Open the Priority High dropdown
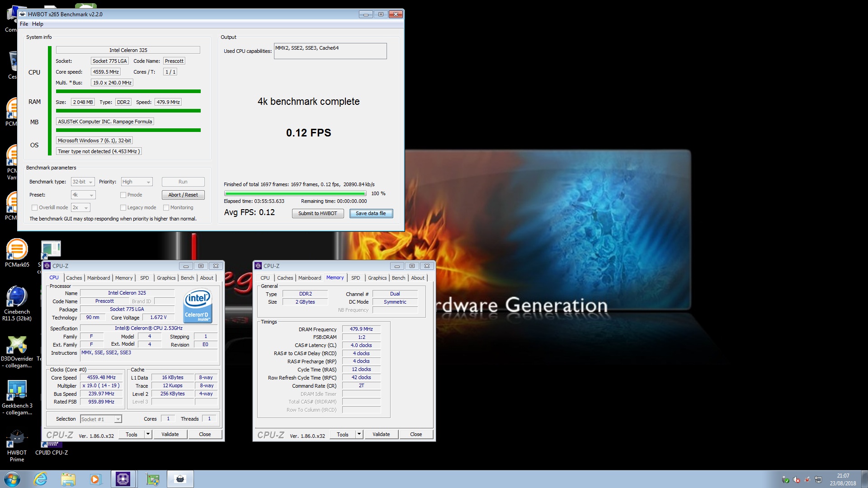Viewport: 868px width, 488px height. point(137,182)
